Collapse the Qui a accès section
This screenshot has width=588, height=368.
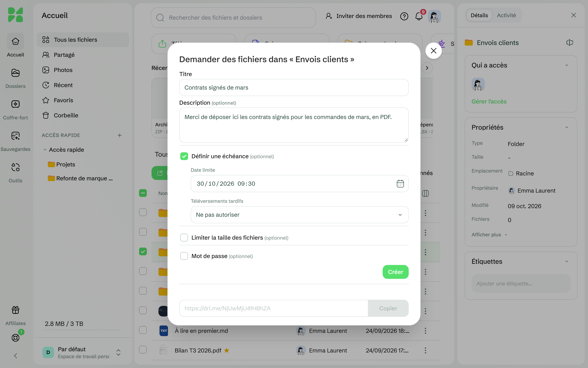567,65
